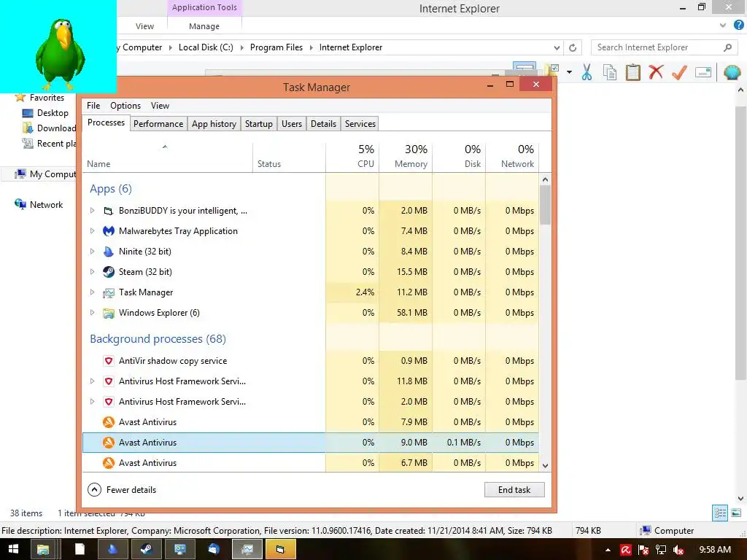
Task: Click the Cut scissors icon in Explorer toolbar
Action: click(587, 72)
